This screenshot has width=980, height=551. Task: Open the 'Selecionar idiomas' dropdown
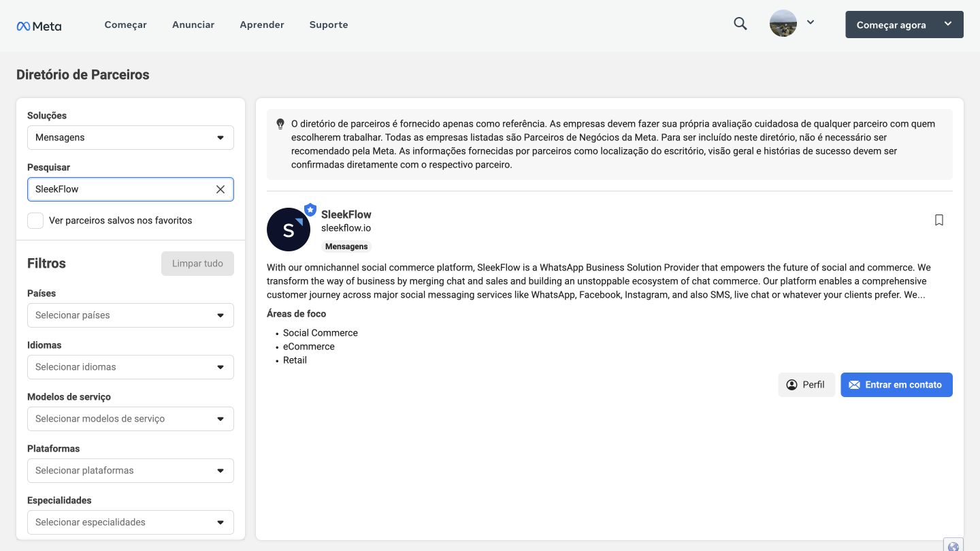[131, 367]
